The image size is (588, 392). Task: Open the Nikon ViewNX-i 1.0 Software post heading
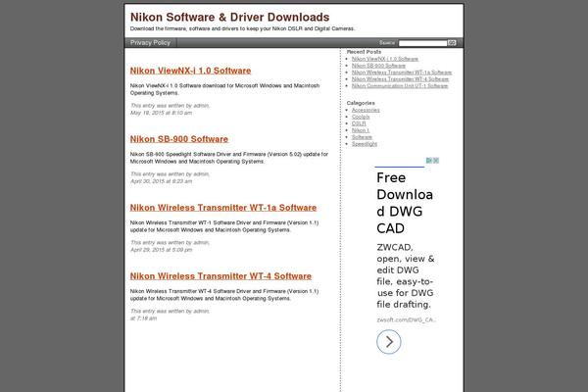point(190,71)
